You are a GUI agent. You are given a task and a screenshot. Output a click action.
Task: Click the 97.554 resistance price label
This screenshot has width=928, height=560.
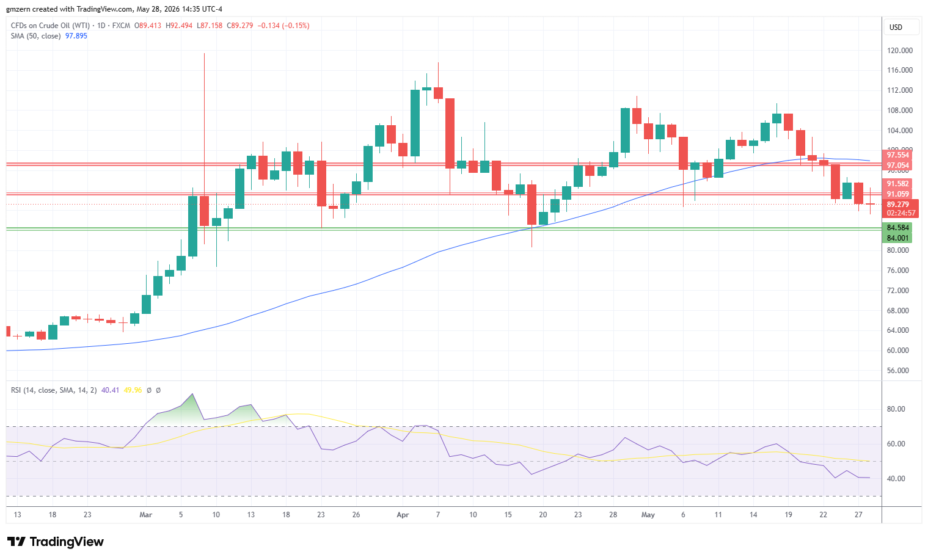click(898, 155)
